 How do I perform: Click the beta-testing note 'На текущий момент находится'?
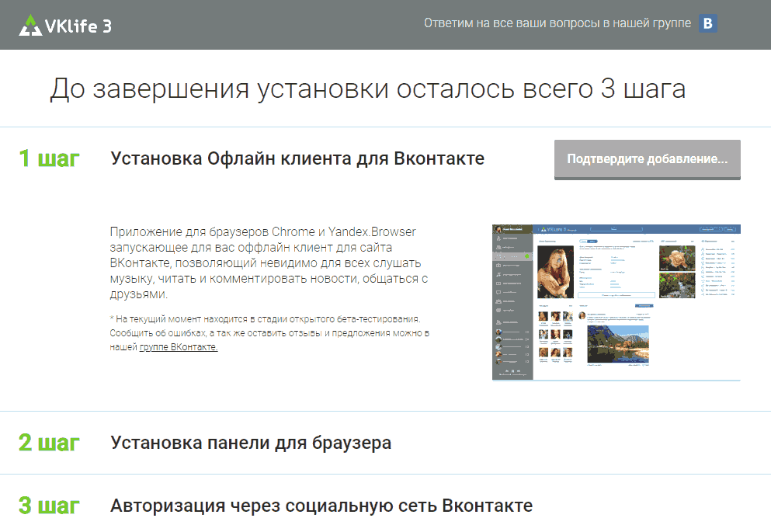(x=269, y=333)
